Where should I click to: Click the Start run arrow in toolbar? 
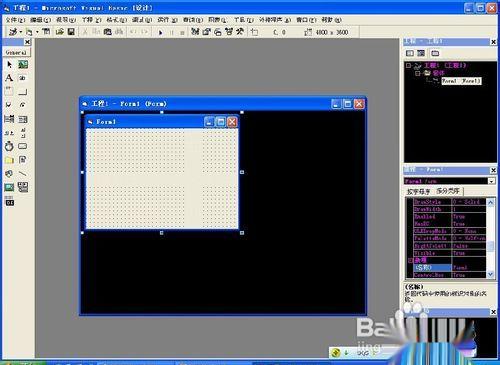point(160,32)
